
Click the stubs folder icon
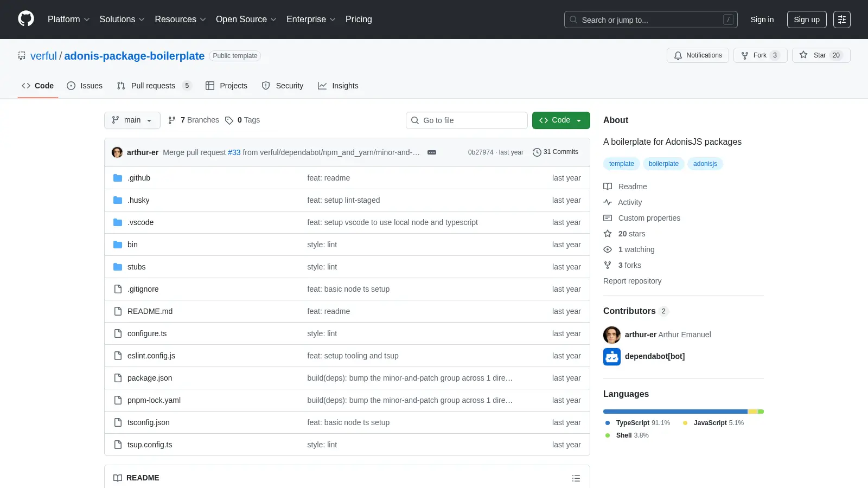(x=118, y=267)
